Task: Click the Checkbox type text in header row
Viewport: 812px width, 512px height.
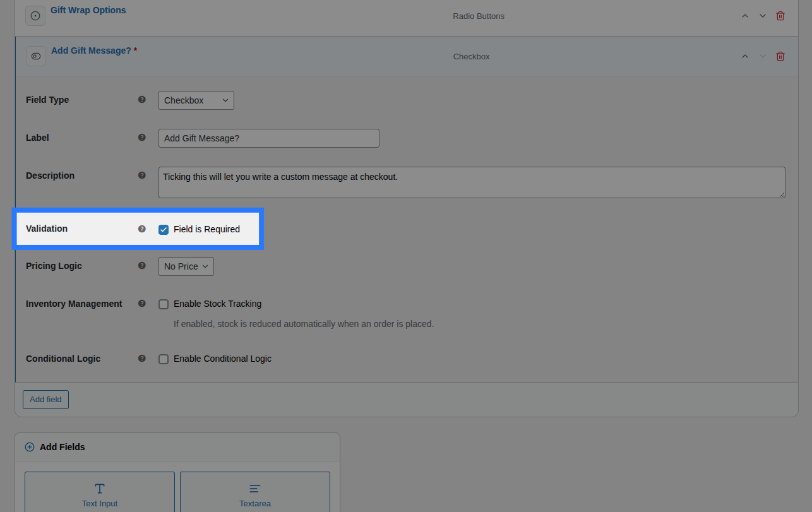Action: click(x=472, y=56)
